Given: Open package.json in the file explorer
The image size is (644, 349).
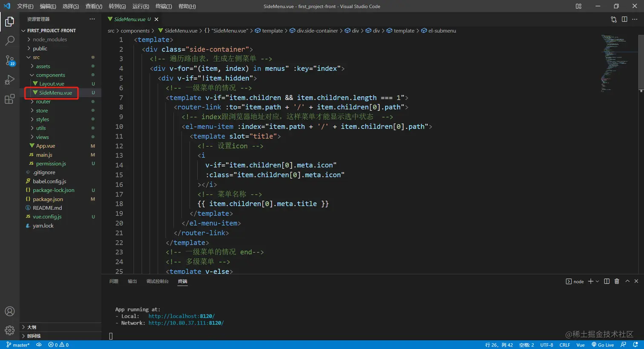Looking at the screenshot, I should (48, 199).
